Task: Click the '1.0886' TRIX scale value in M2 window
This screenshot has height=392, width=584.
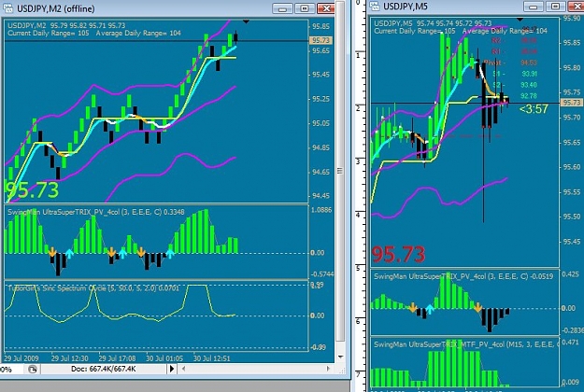Action: click(321, 210)
